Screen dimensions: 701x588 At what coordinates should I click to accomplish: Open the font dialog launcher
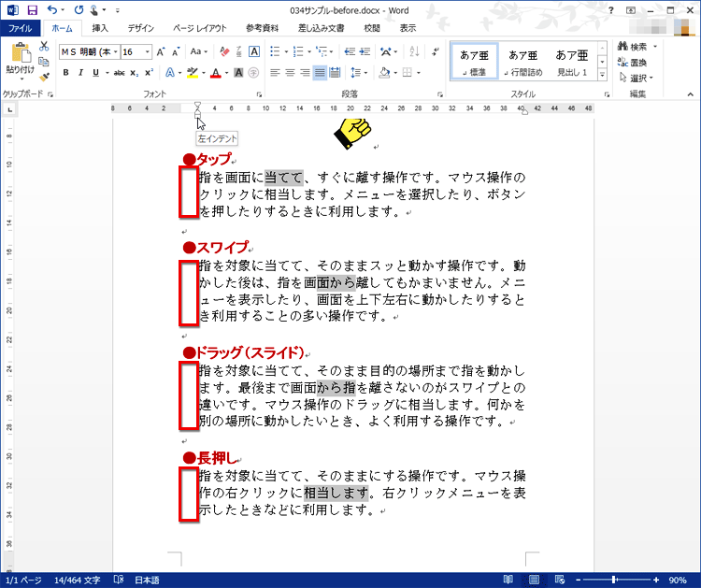[x=259, y=94]
